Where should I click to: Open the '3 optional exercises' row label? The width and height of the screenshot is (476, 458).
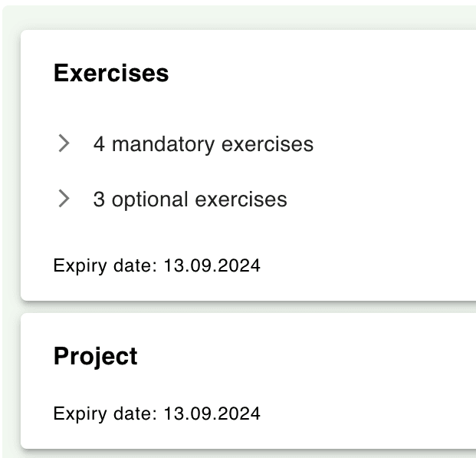point(190,199)
